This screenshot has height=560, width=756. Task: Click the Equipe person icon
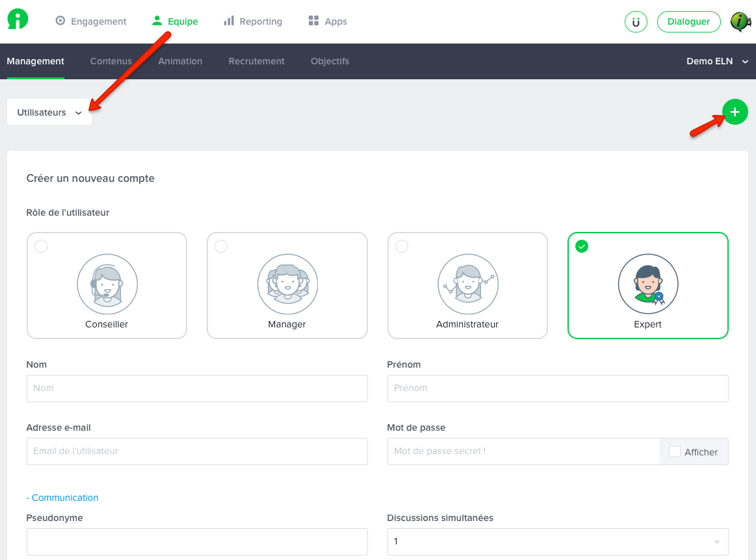pos(157,21)
